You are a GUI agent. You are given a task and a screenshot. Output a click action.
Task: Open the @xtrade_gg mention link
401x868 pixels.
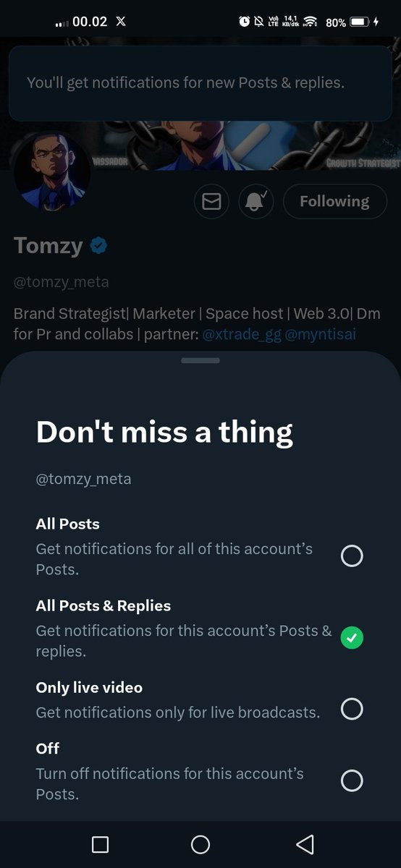point(242,336)
